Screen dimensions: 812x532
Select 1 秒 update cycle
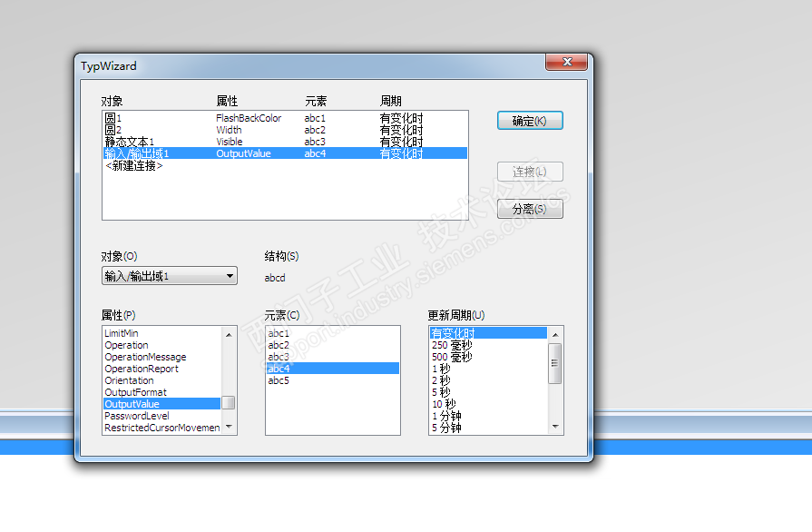pos(488,369)
